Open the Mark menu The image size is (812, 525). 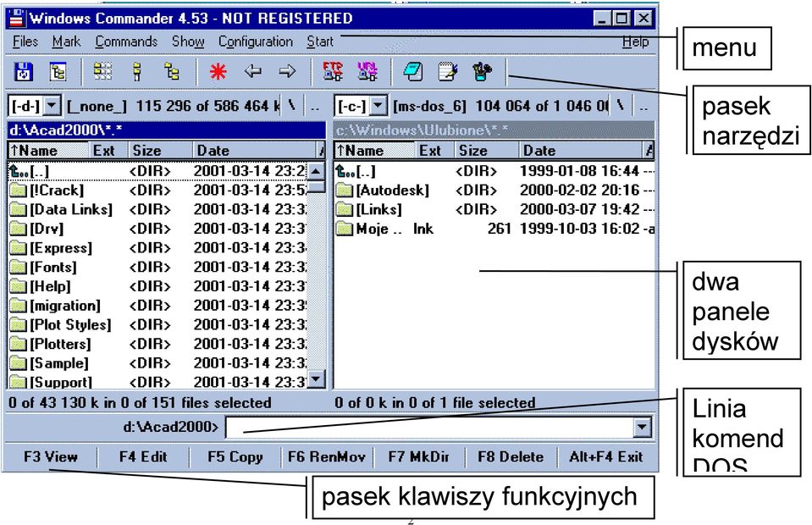pyautogui.click(x=66, y=41)
